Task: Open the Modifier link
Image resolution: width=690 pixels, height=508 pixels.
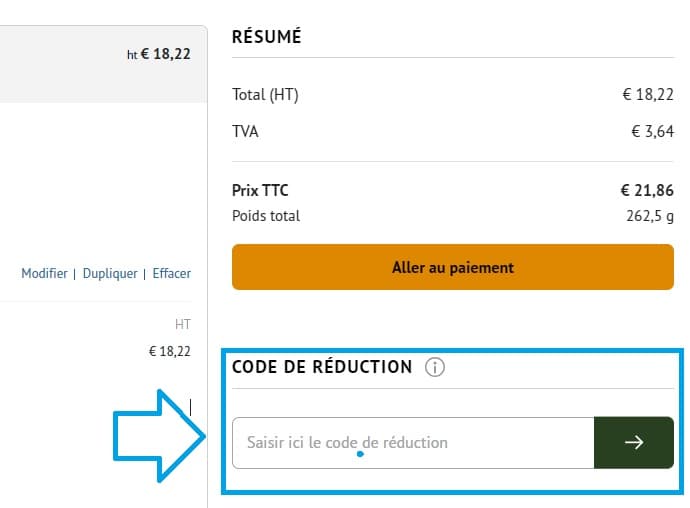Action: click(44, 273)
